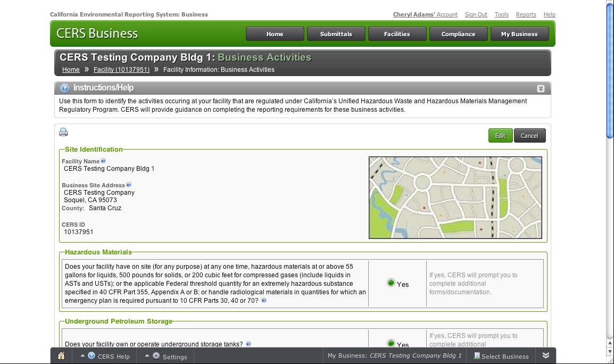This screenshot has width=614, height=364.
Task: Expand the CERS Help menu arrow
Action: (82, 356)
